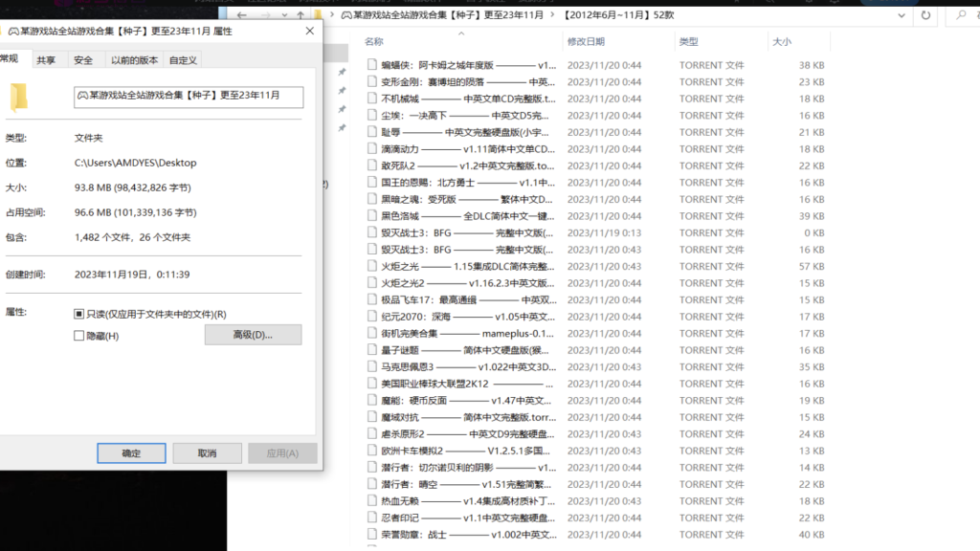The width and height of the screenshot is (980, 551).
Task: Open the address bar history dropdown
Action: tap(902, 15)
